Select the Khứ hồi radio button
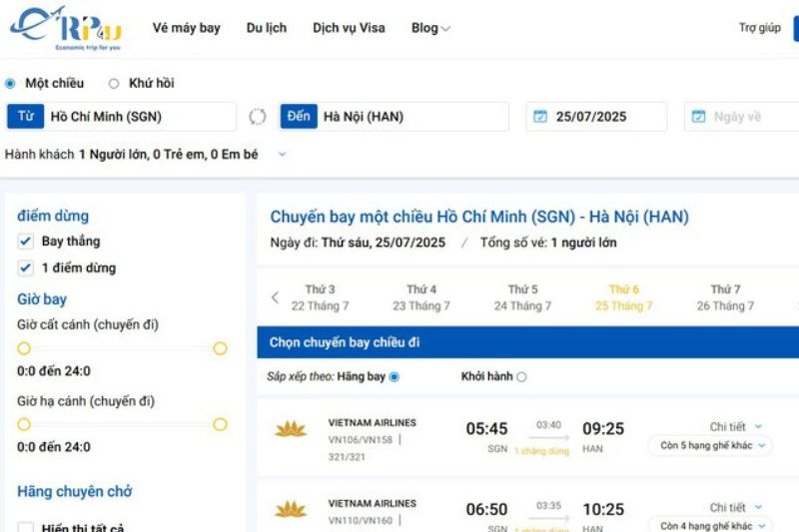This screenshot has height=532, width=799. point(114,84)
